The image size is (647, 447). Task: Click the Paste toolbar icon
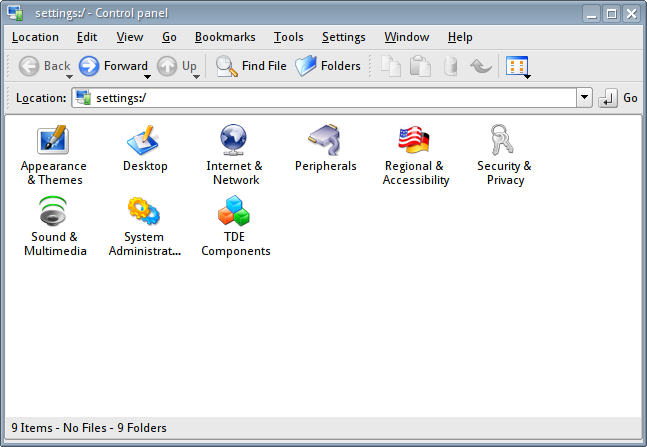coord(420,66)
